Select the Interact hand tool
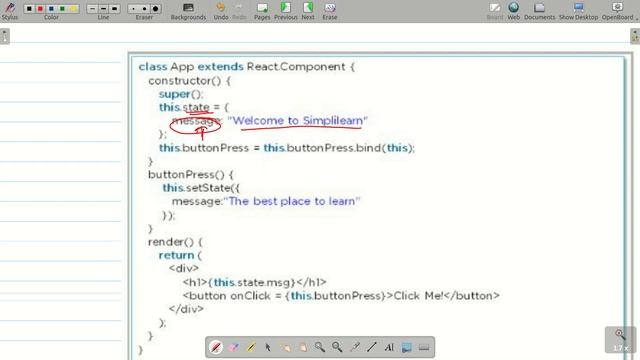This screenshot has height=360, width=640. (x=285, y=347)
